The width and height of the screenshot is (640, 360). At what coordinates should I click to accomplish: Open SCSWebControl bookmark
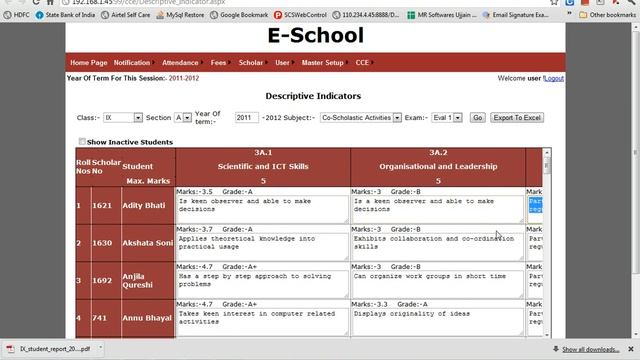pyautogui.click(x=300, y=15)
